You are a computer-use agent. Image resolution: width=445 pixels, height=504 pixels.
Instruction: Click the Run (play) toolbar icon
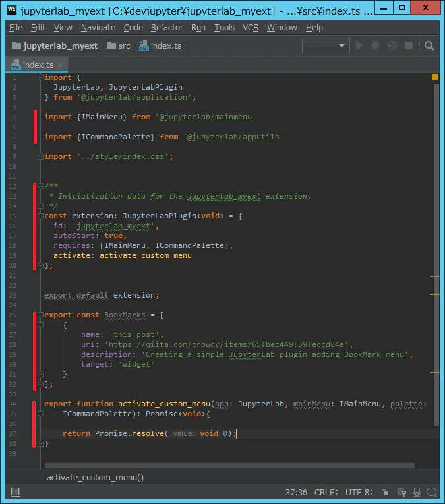(359, 46)
